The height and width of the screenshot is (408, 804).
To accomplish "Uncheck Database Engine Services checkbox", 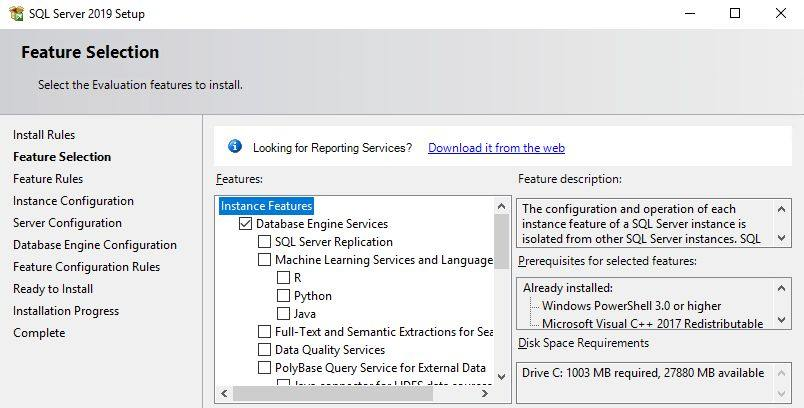I will click(x=245, y=224).
